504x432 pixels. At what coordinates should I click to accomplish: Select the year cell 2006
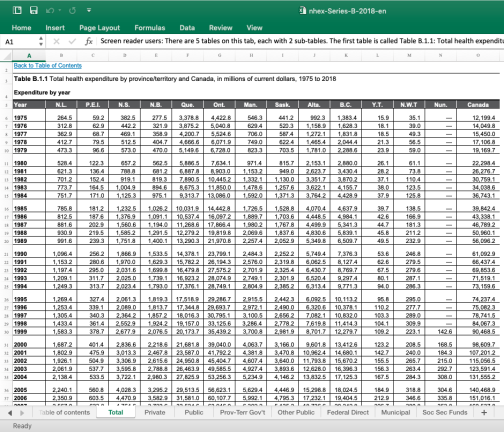29,398
